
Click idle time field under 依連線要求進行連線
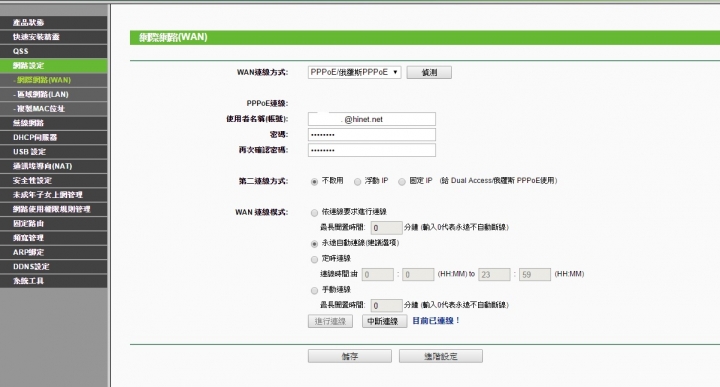point(386,228)
